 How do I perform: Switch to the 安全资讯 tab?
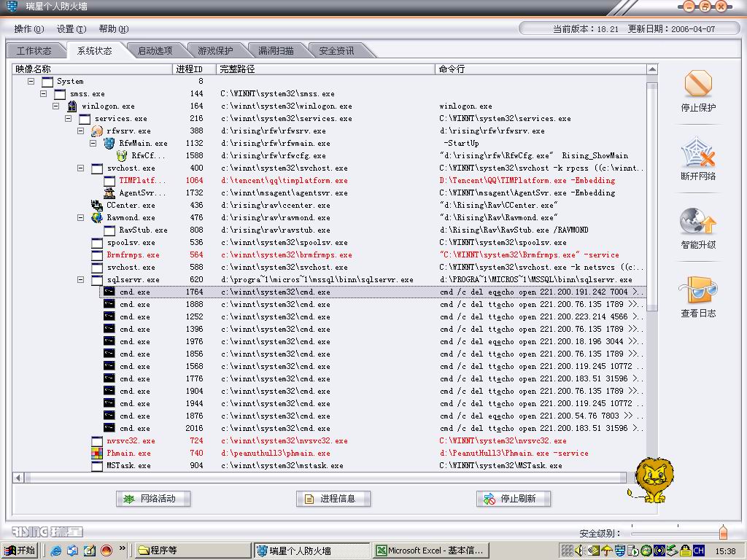[x=336, y=50]
